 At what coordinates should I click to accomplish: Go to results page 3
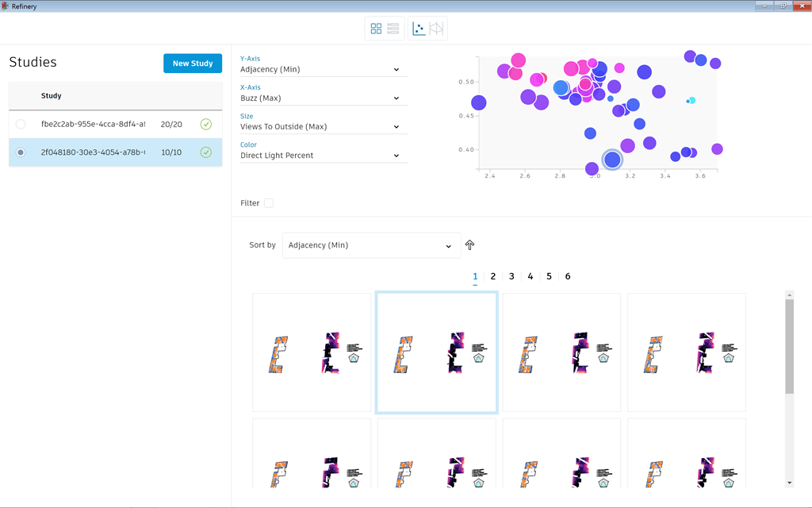(511, 276)
